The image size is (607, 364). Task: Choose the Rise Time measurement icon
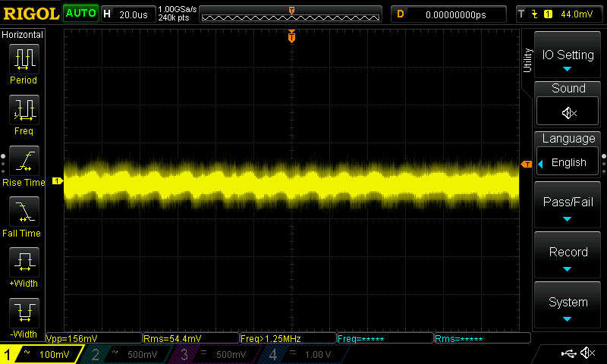pyautogui.click(x=24, y=162)
